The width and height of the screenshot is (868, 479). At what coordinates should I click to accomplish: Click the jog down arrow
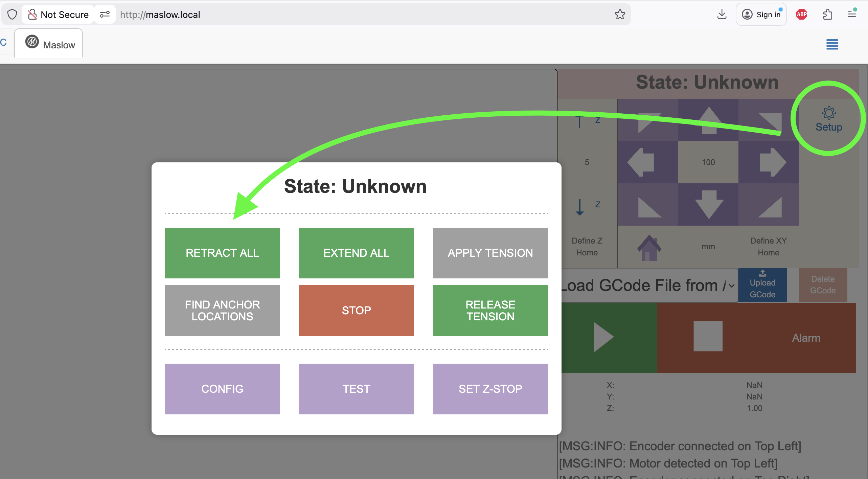click(708, 204)
